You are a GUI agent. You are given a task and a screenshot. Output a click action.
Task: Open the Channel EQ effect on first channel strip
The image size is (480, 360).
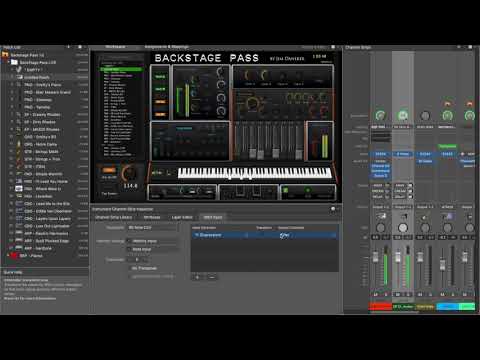tap(380, 166)
